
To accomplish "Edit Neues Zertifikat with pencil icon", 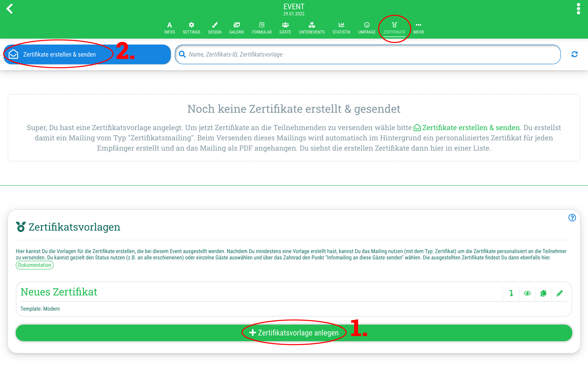I will click(560, 293).
